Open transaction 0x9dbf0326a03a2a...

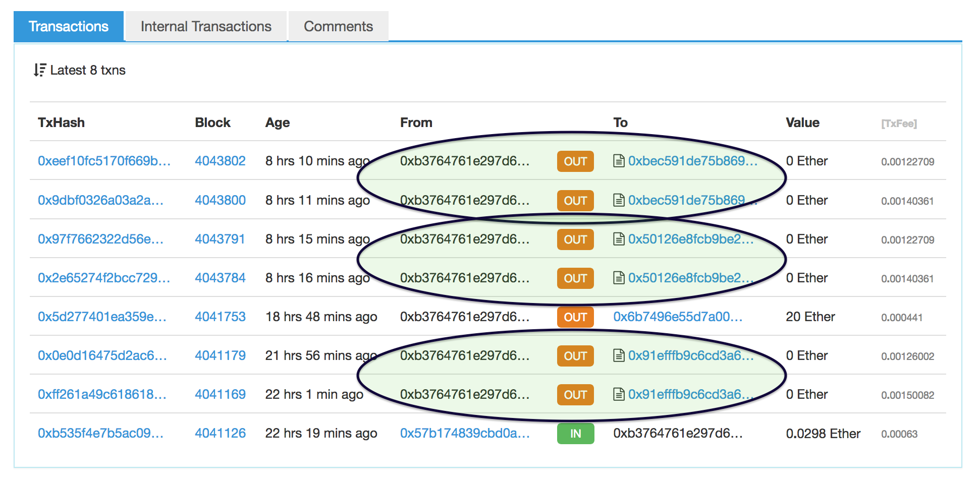[x=101, y=200]
